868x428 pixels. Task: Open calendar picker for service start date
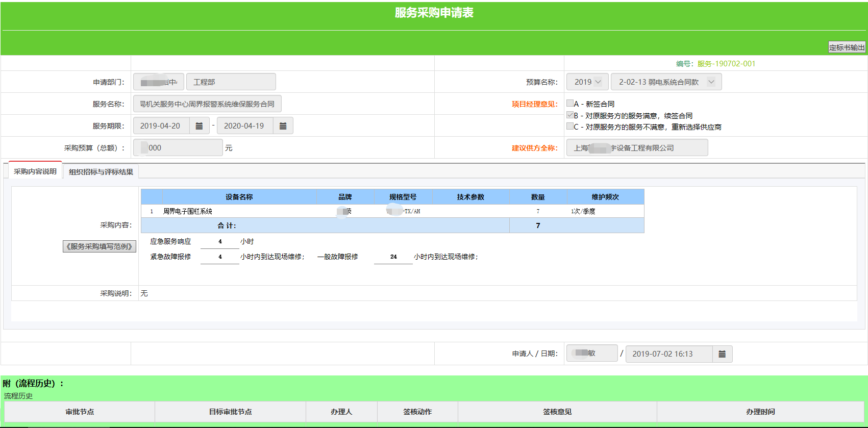click(199, 126)
